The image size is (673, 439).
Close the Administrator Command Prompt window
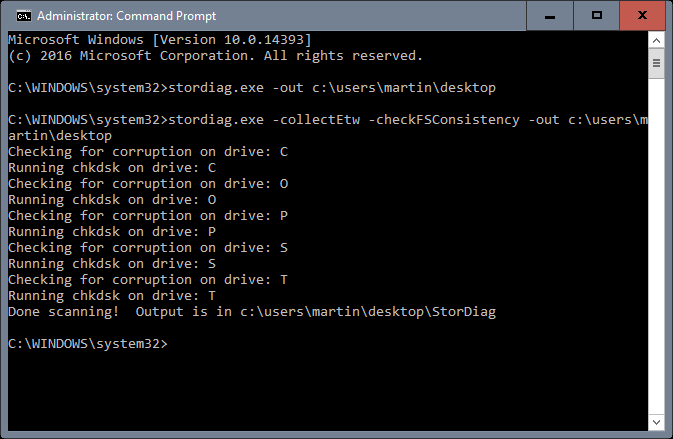click(x=643, y=16)
